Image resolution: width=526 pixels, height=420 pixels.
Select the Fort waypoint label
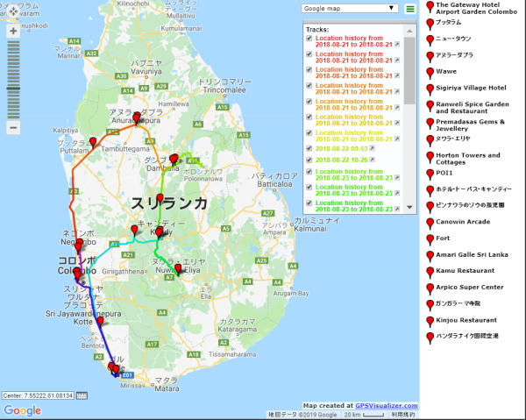coord(443,238)
